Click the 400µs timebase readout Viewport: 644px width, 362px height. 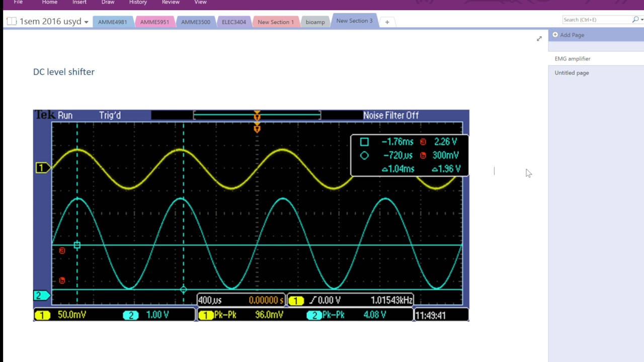(x=210, y=300)
